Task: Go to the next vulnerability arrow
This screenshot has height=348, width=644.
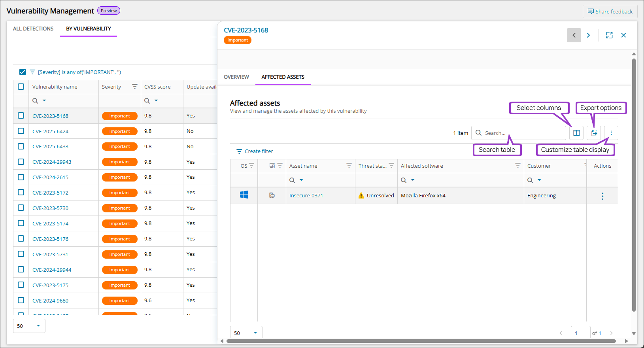Action: (x=588, y=35)
